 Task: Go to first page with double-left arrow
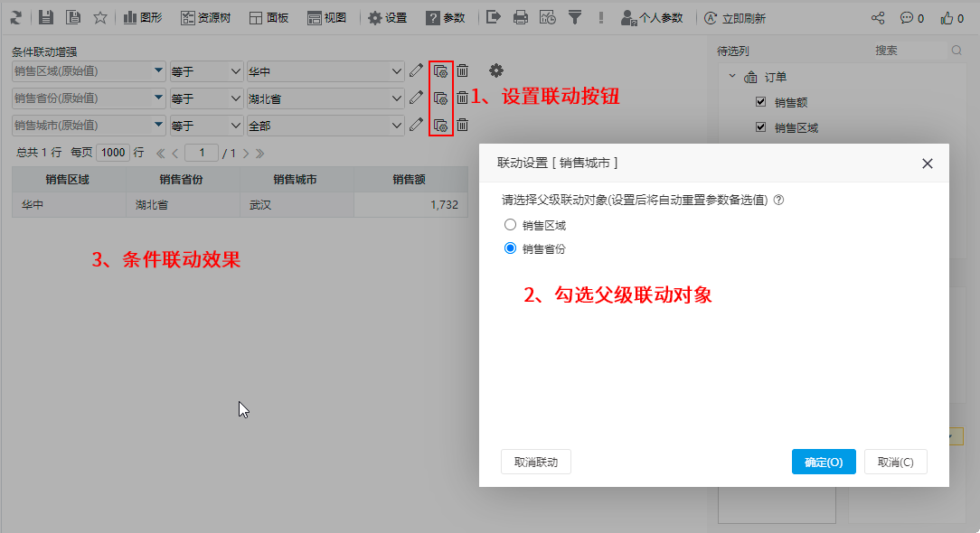[161, 153]
